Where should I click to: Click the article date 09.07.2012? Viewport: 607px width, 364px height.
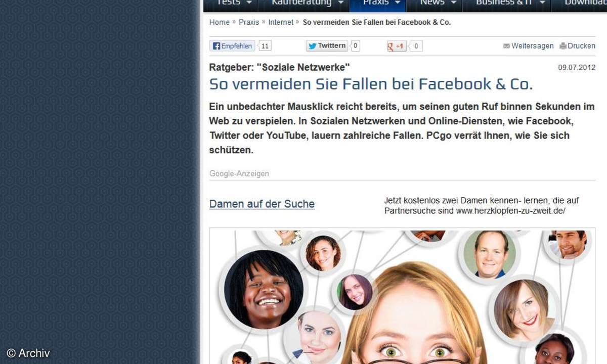(x=577, y=68)
